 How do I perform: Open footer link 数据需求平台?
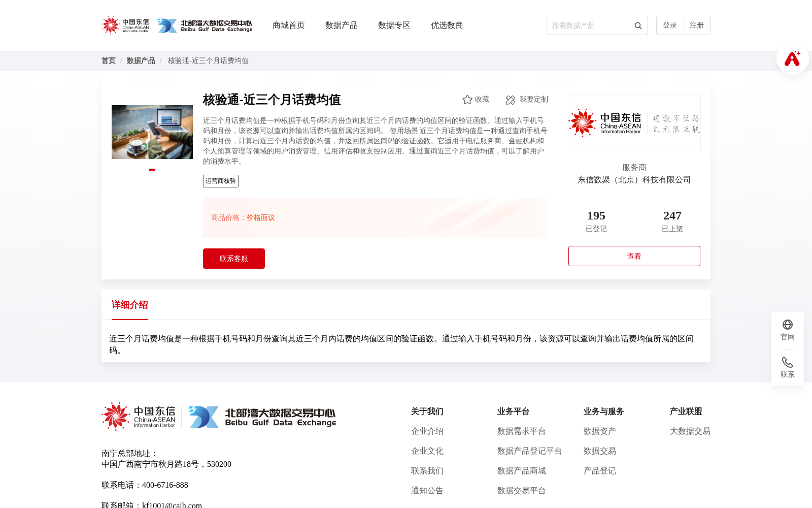click(522, 431)
